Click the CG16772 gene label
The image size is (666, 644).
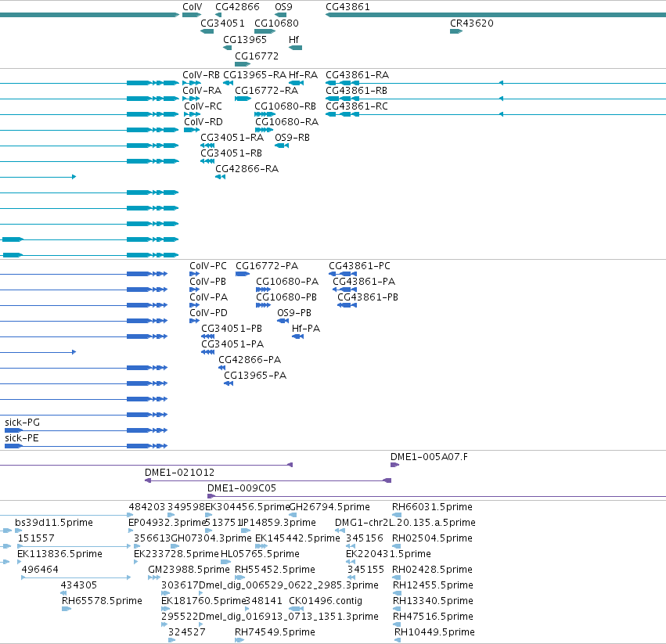click(x=257, y=56)
